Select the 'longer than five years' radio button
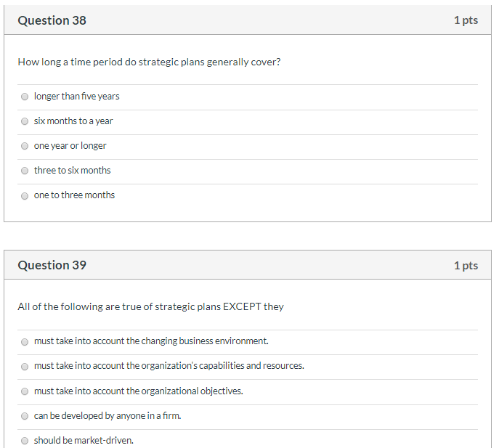499x448 pixels. tap(25, 97)
